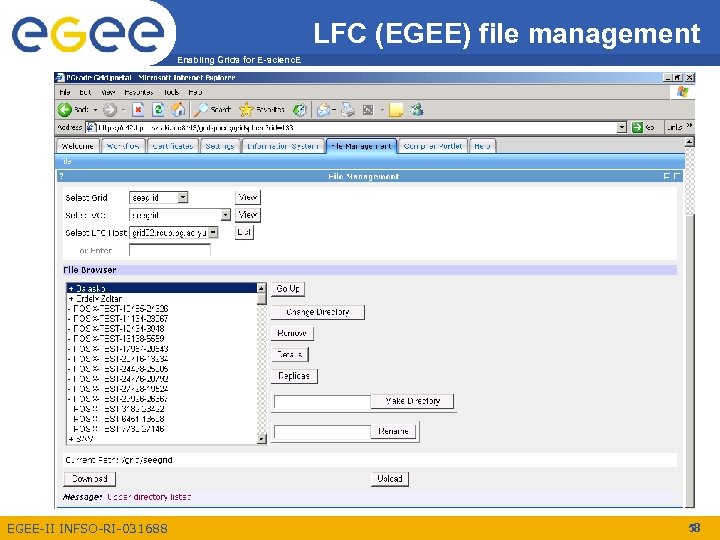
Task: Switch to the Information System tab
Action: [283, 146]
